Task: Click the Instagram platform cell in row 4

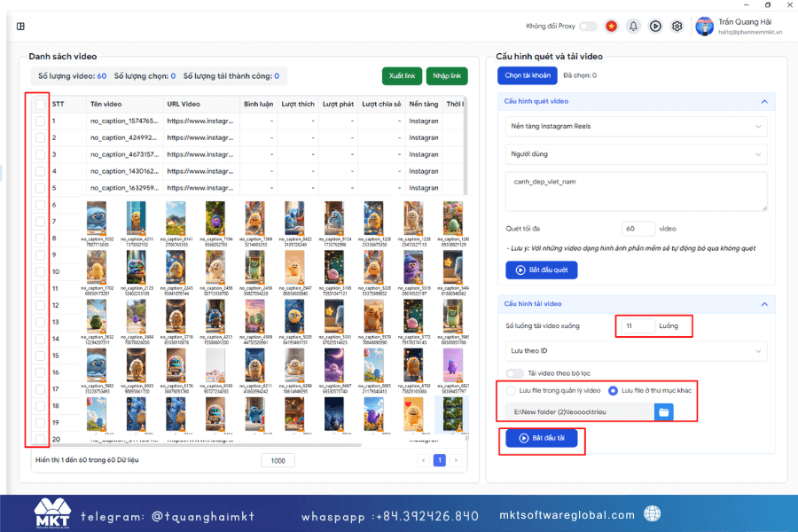Action: pos(424,171)
